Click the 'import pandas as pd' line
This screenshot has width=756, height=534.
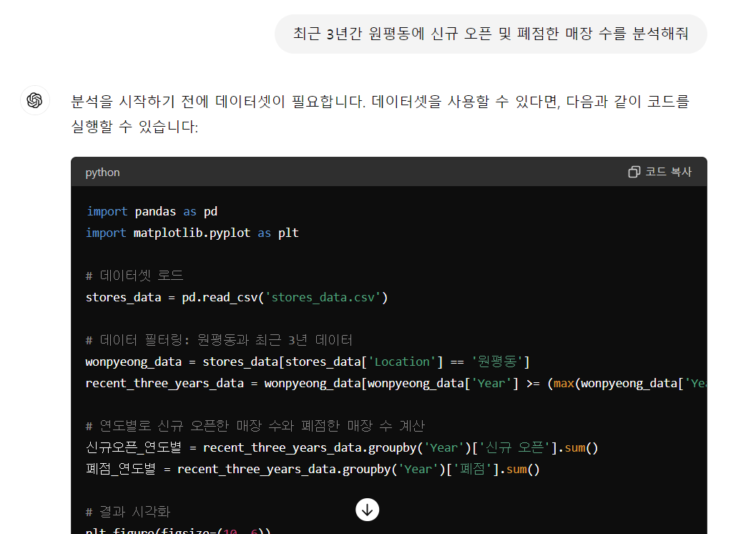tap(152, 211)
